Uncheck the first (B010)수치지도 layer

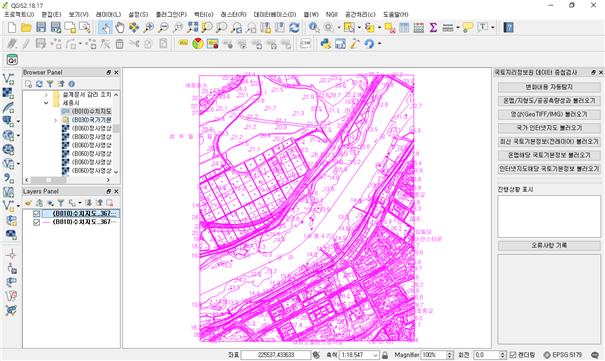37,214
